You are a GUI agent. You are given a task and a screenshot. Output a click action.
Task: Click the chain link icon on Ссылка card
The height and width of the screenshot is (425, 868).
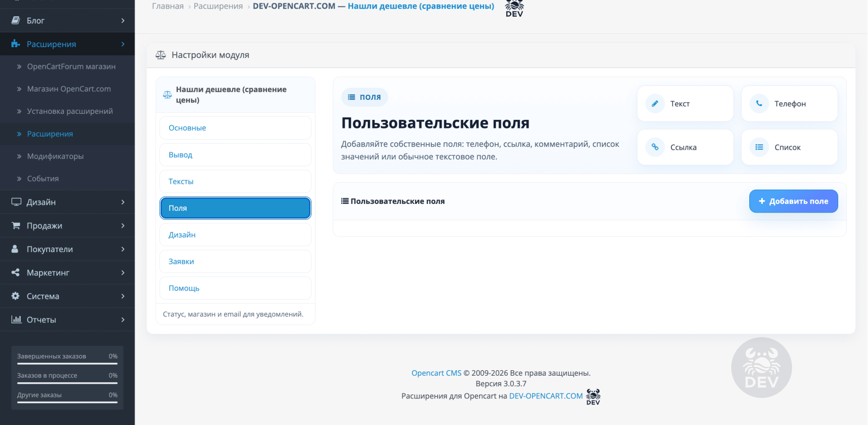[655, 147]
